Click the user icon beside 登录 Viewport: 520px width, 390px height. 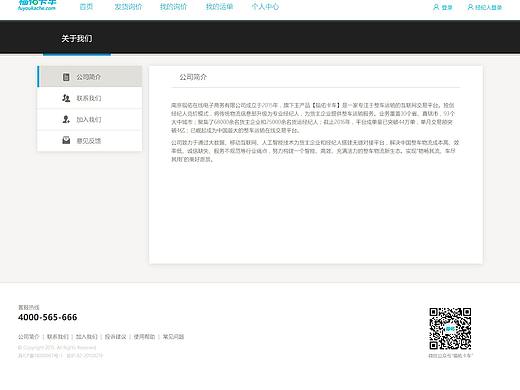pyautogui.click(x=436, y=7)
